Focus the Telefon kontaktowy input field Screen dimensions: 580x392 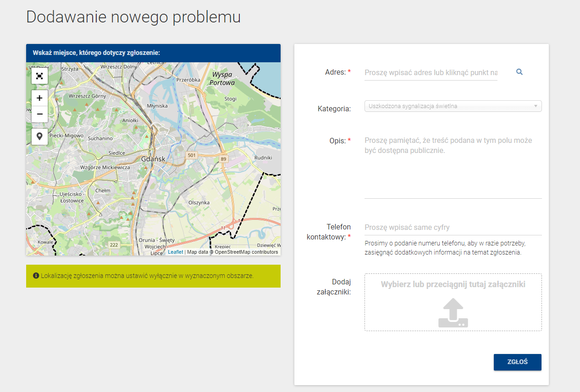point(453,228)
